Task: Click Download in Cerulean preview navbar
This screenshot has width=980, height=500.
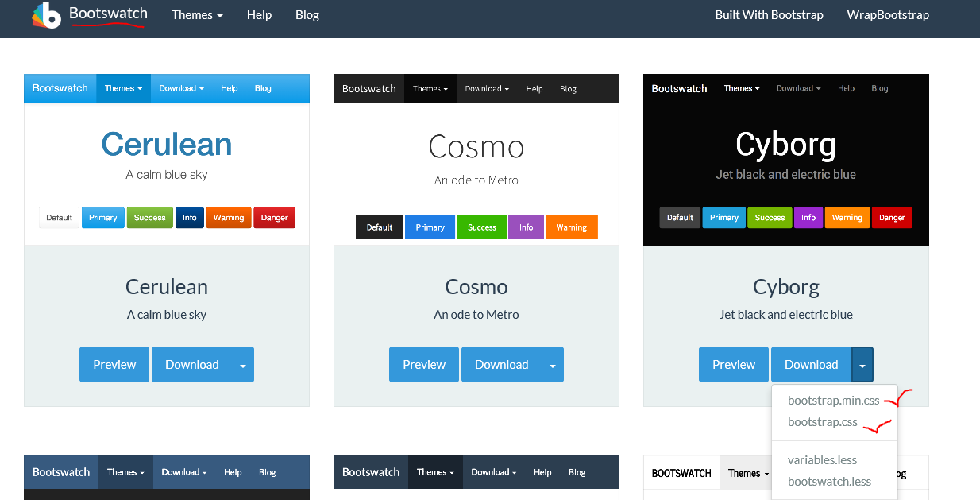Action: 181,88
